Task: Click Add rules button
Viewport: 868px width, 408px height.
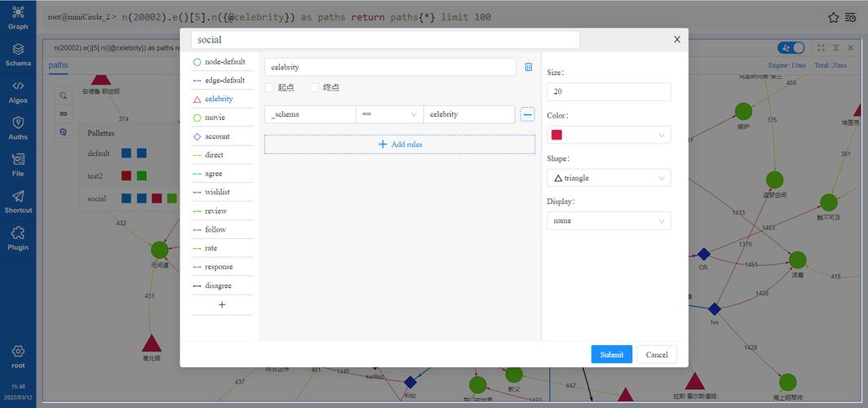Action: 400,144
